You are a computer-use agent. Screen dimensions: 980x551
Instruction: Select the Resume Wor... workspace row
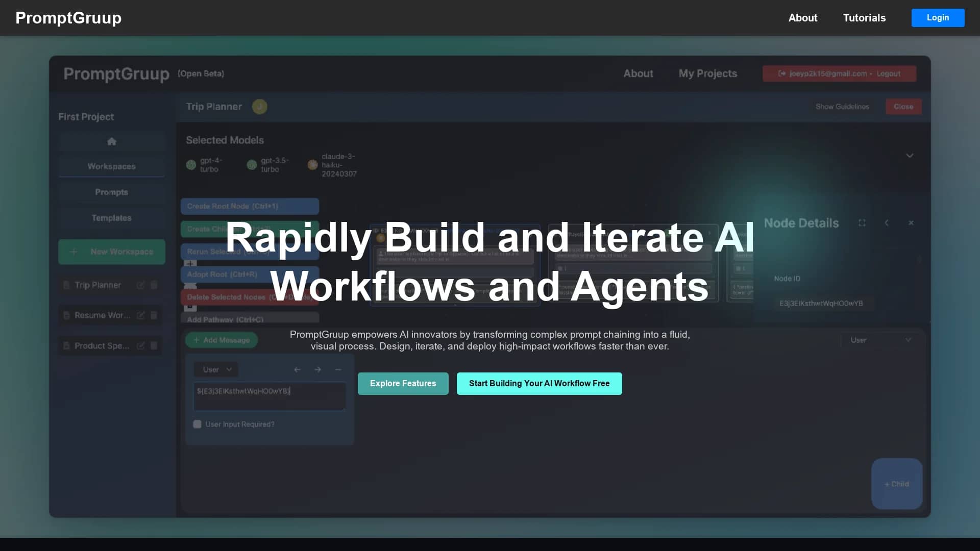click(x=111, y=315)
